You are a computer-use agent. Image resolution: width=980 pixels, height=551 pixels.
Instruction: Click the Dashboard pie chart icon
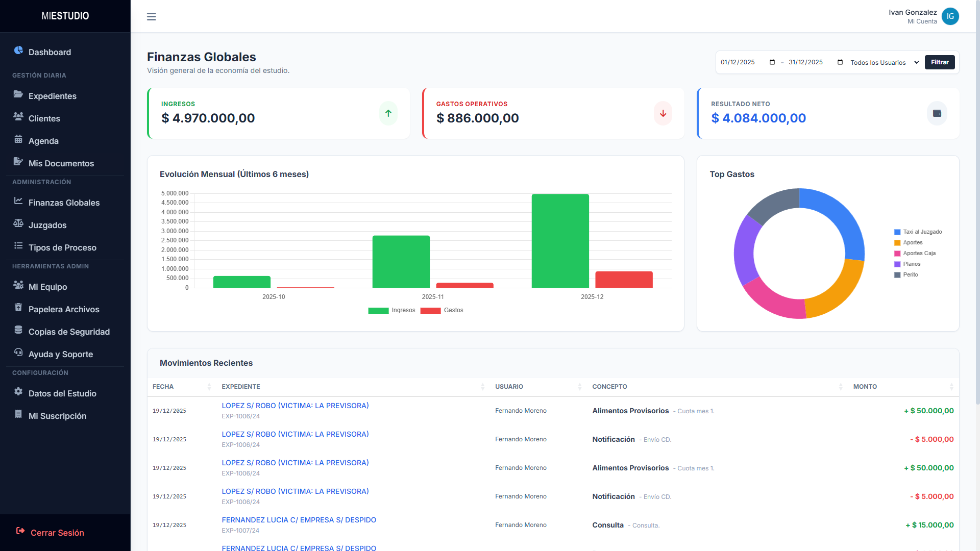18,51
